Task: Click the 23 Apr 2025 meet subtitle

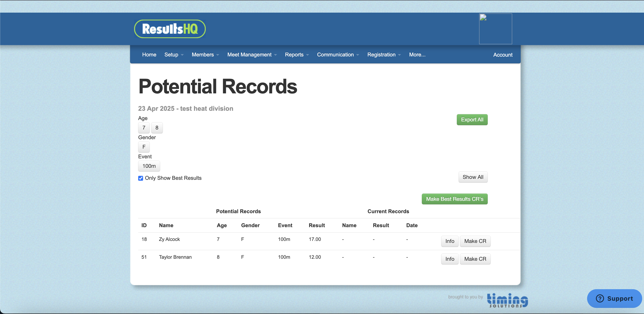Action: point(186,109)
